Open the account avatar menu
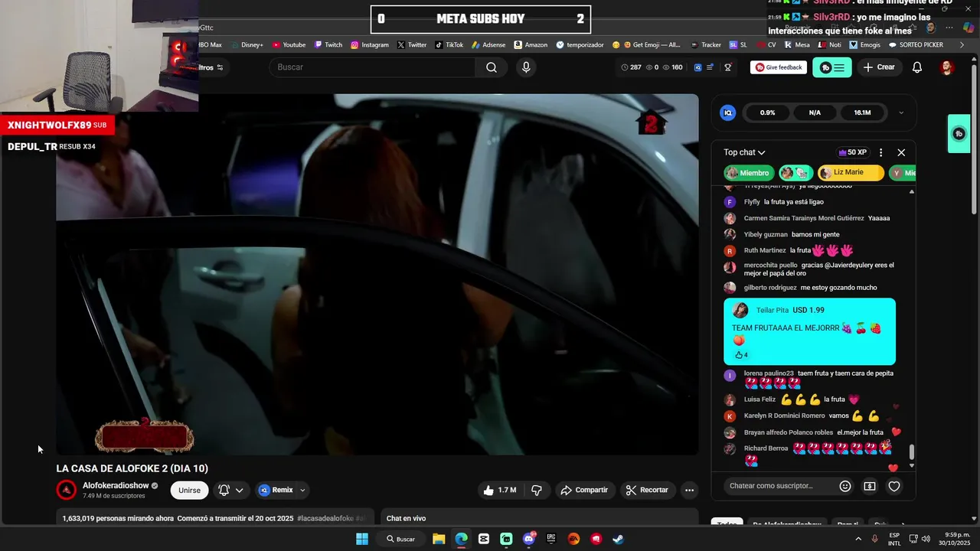Screen dimensions: 980x551 [947, 67]
